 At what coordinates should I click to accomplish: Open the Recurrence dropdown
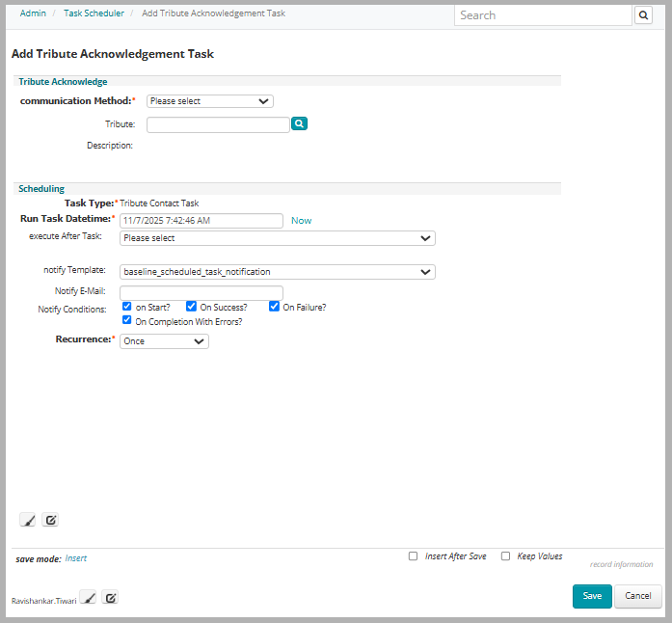(164, 341)
